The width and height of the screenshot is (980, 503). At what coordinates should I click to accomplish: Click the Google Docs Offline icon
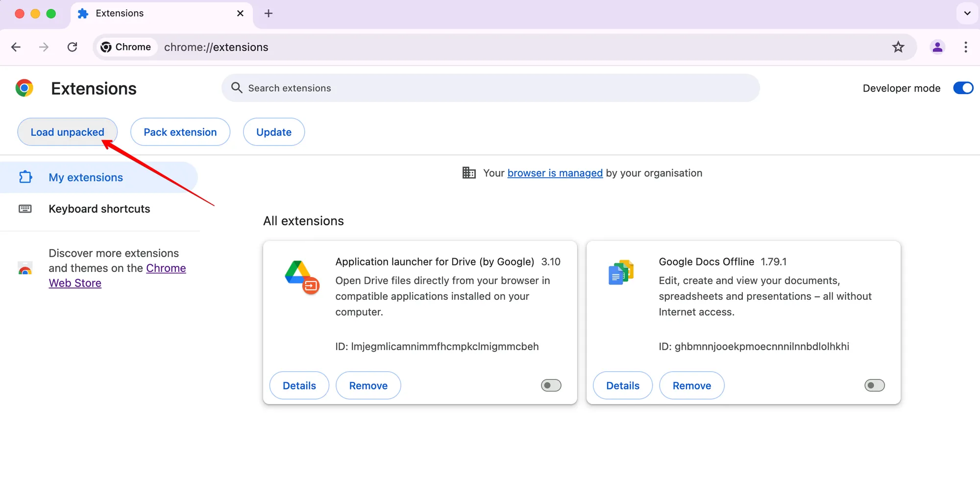pos(621,273)
